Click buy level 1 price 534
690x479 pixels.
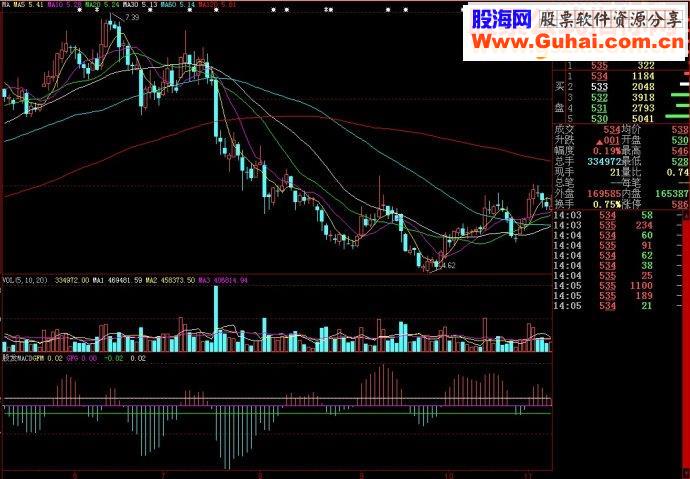[x=599, y=76]
